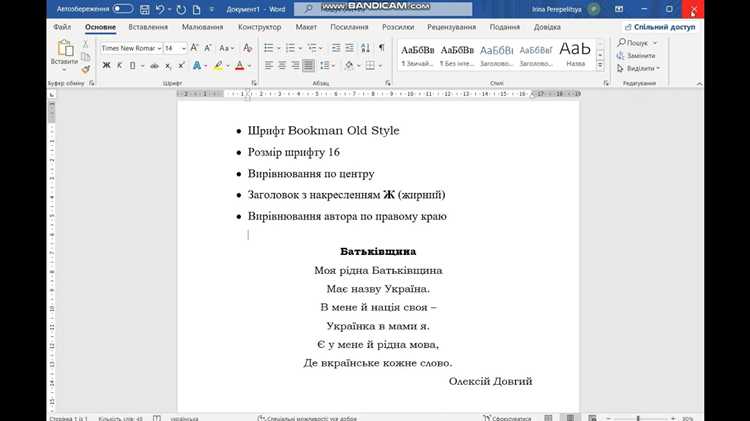750x421 pixels.
Task: Click the Замінити button
Action: [x=637, y=55]
